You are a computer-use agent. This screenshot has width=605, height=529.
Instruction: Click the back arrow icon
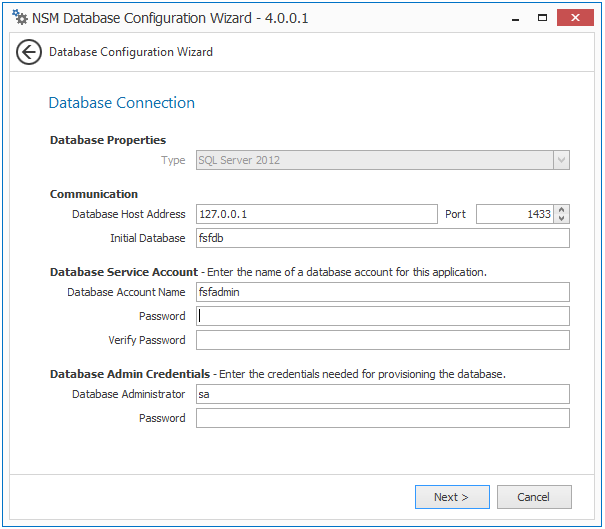(28, 52)
